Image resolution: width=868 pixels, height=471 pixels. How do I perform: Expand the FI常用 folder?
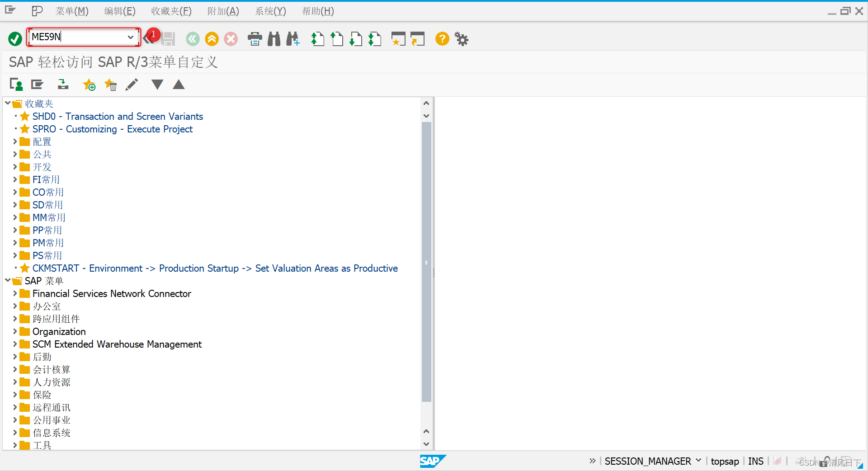15,179
